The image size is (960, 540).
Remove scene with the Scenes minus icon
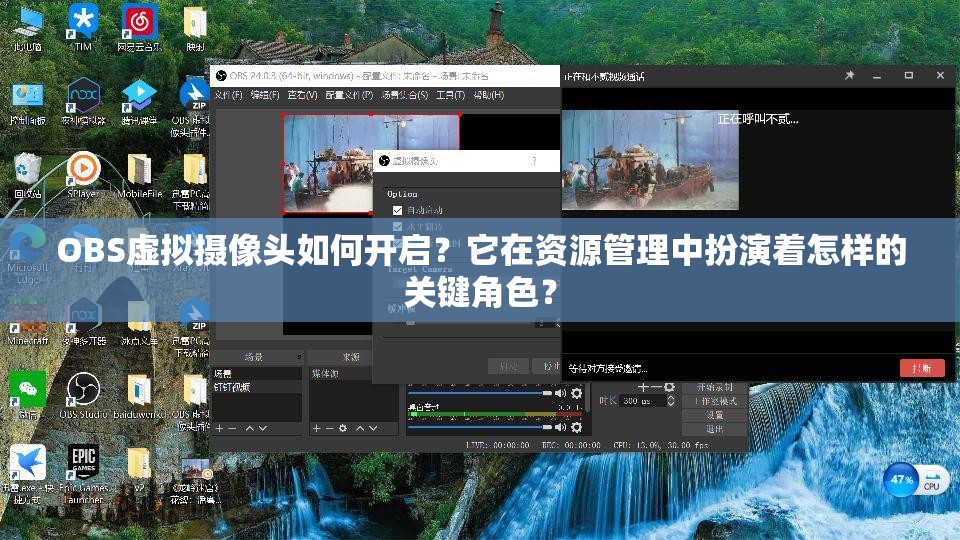232,429
